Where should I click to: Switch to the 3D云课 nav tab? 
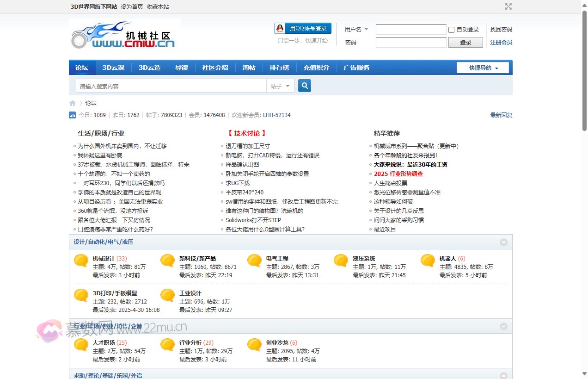[113, 68]
